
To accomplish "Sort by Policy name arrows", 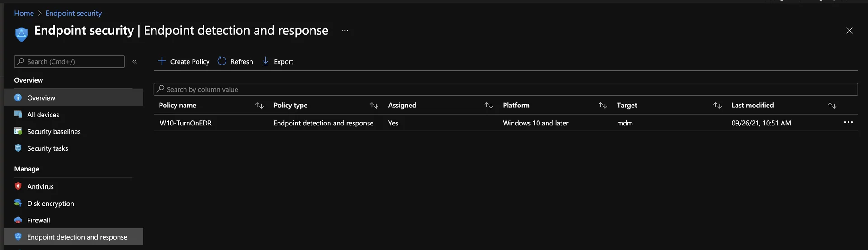I will pos(259,105).
